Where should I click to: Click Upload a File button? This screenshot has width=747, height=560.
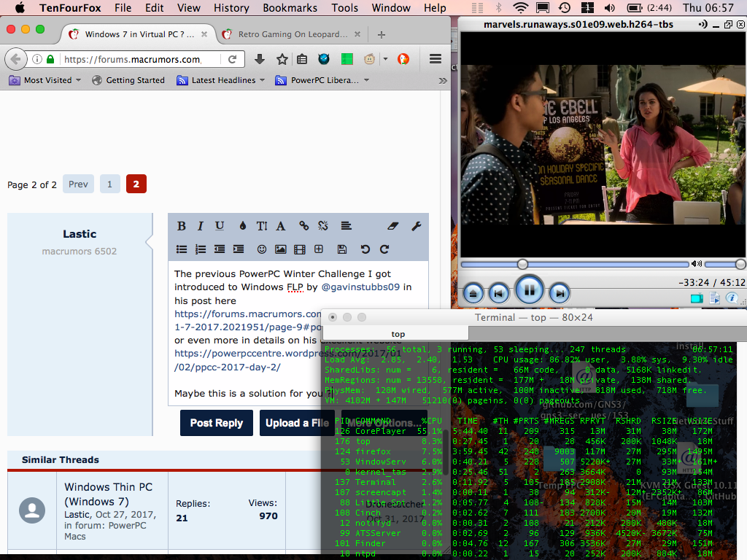tap(297, 423)
